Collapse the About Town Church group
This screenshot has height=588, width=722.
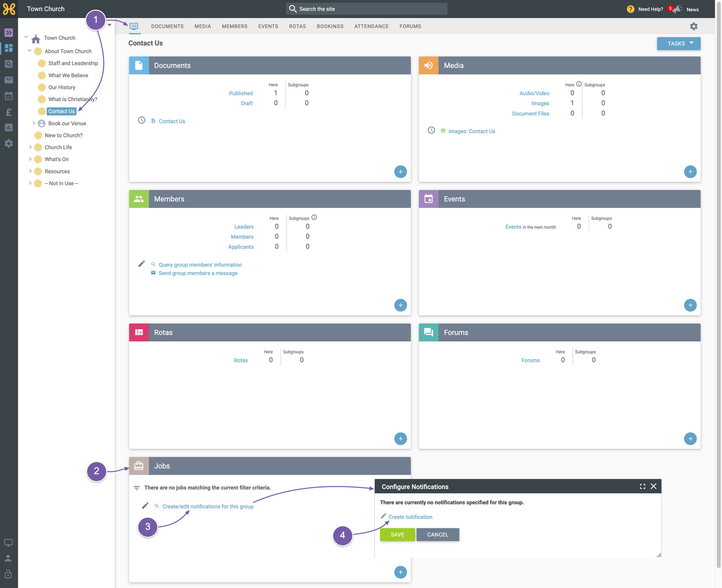click(x=30, y=51)
